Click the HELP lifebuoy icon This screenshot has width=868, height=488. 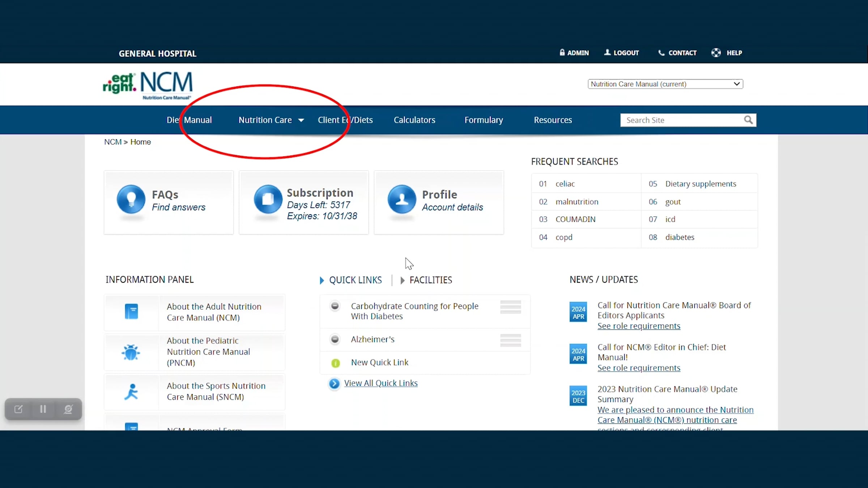(x=716, y=53)
